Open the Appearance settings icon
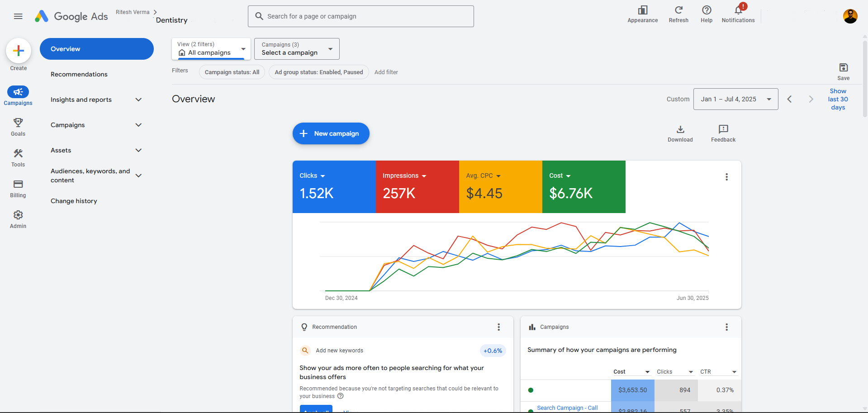 (642, 10)
